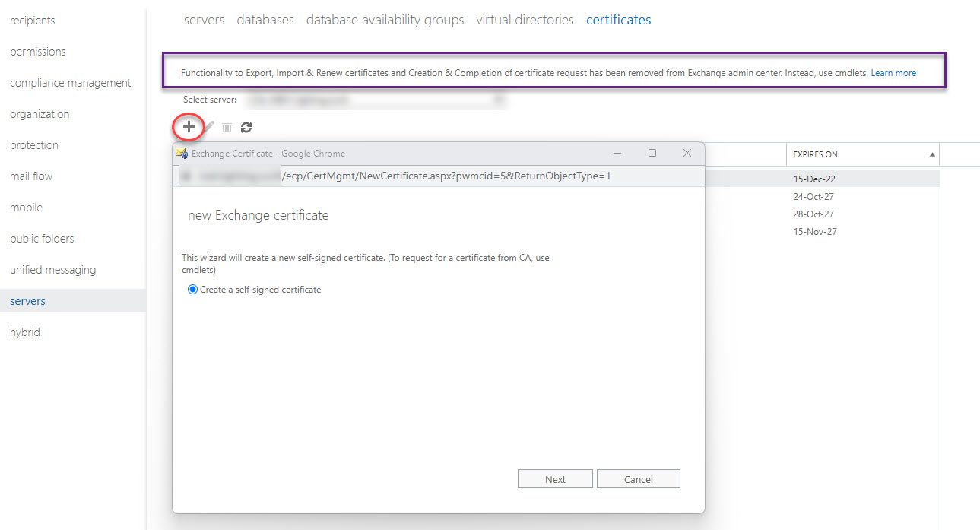Go to compliance management section

[71, 83]
